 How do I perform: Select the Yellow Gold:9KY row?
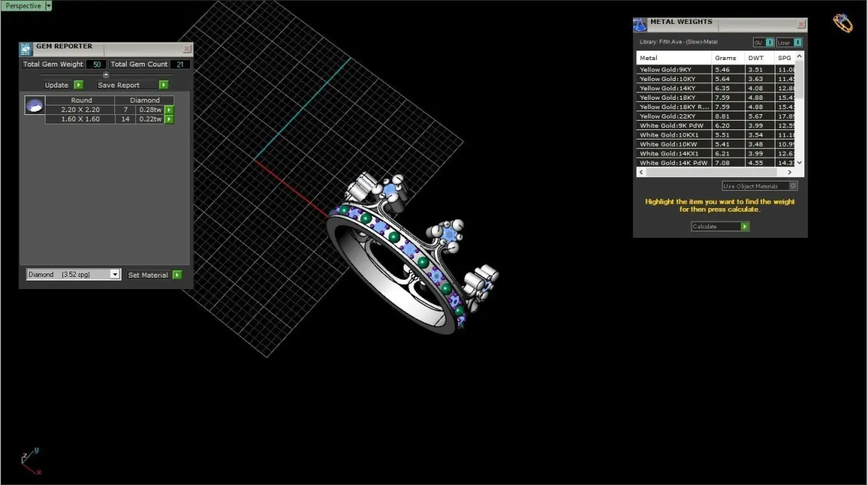pyautogui.click(x=715, y=69)
